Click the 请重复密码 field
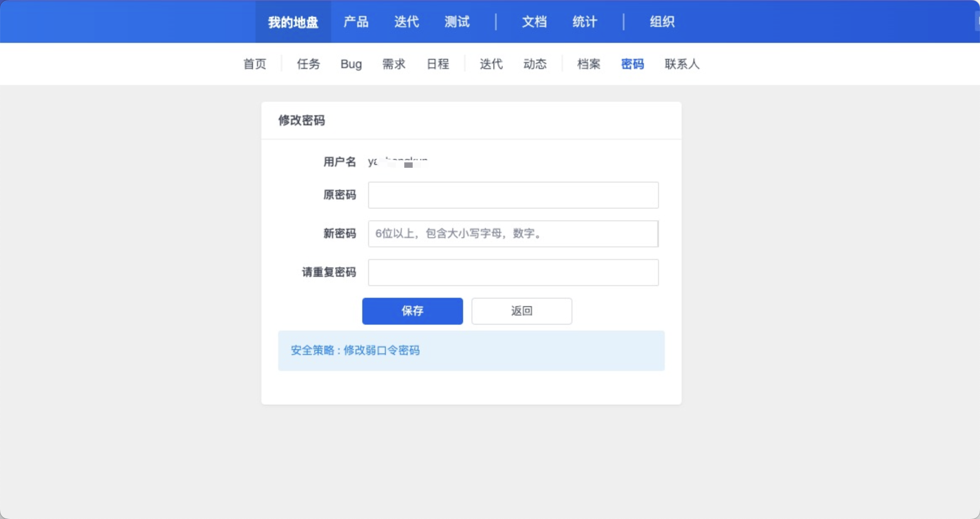The width and height of the screenshot is (980, 519). click(513, 273)
